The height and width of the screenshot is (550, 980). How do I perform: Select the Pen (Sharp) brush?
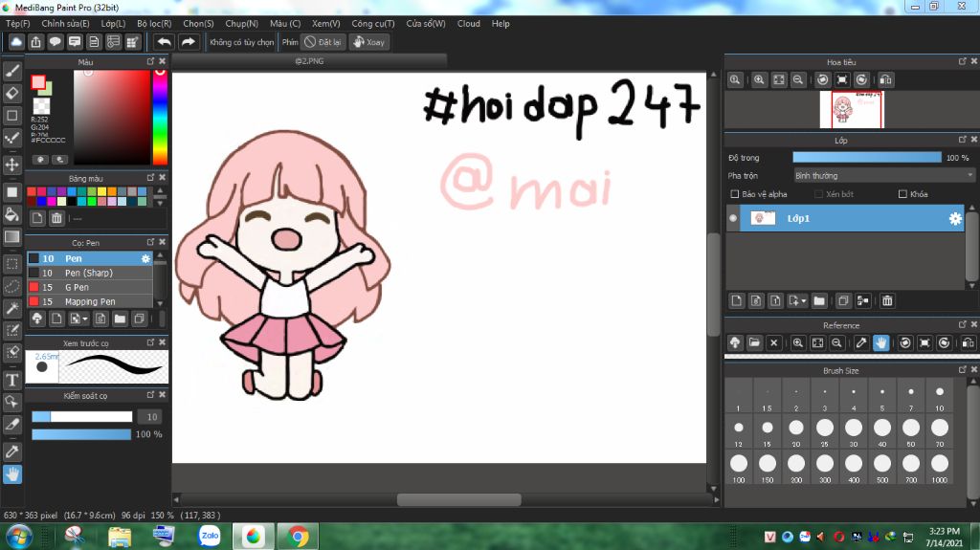(x=90, y=273)
